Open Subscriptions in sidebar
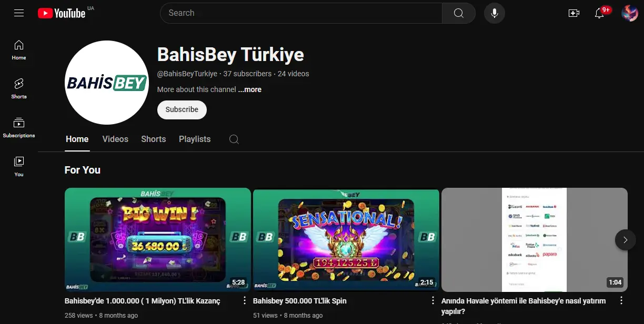 coord(19,128)
